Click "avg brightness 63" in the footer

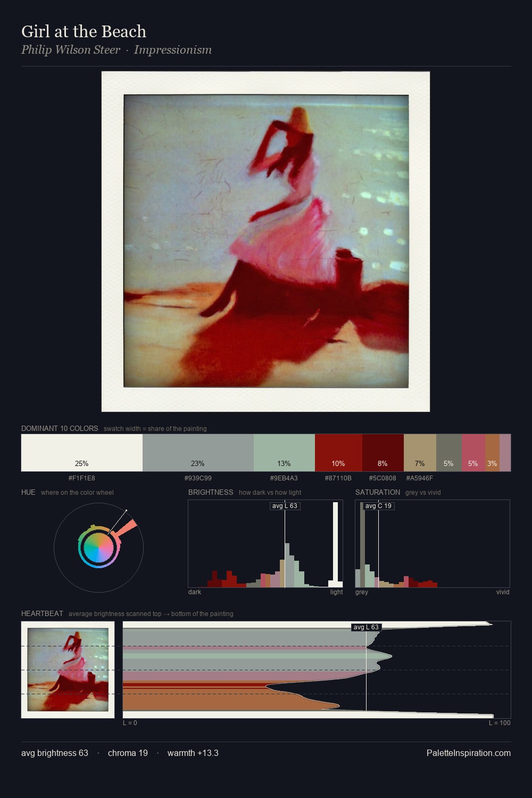[55, 753]
